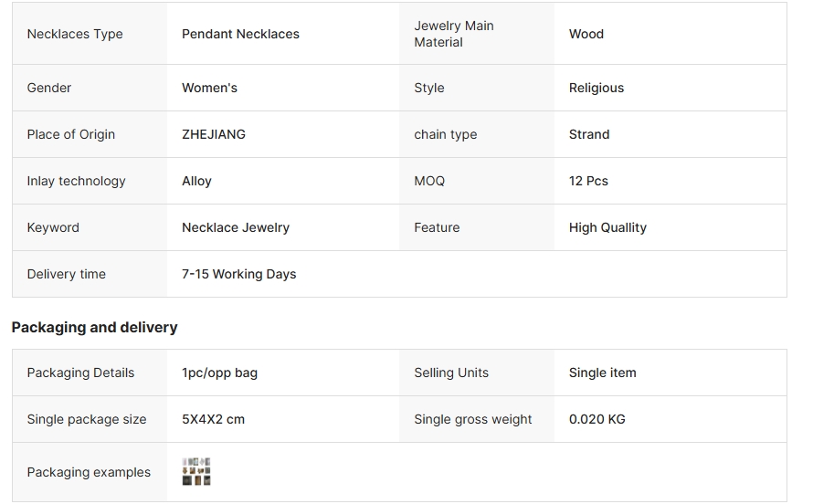Select the Wood material value
Image resolution: width=813 pixels, height=504 pixels.
point(586,34)
